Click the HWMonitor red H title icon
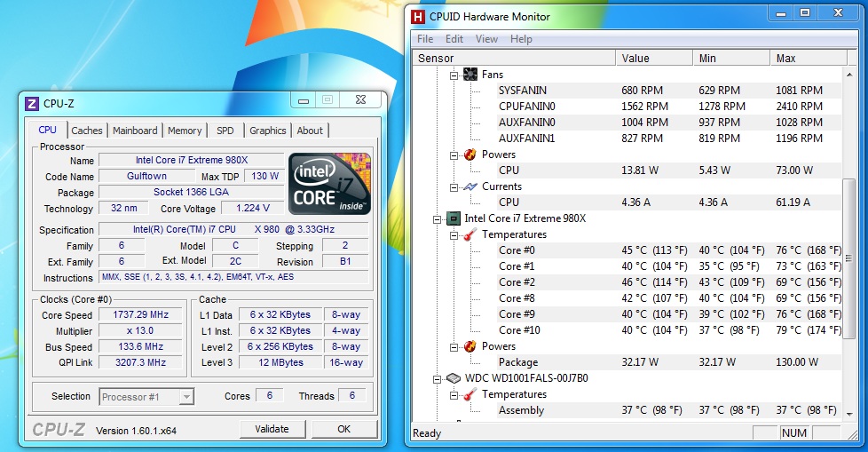868x452 pixels. (x=418, y=17)
